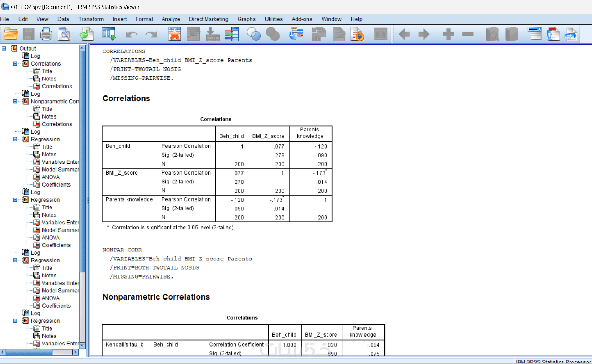Open the Utilities menu
The width and height of the screenshot is (592, 364).
coord(274,19)
